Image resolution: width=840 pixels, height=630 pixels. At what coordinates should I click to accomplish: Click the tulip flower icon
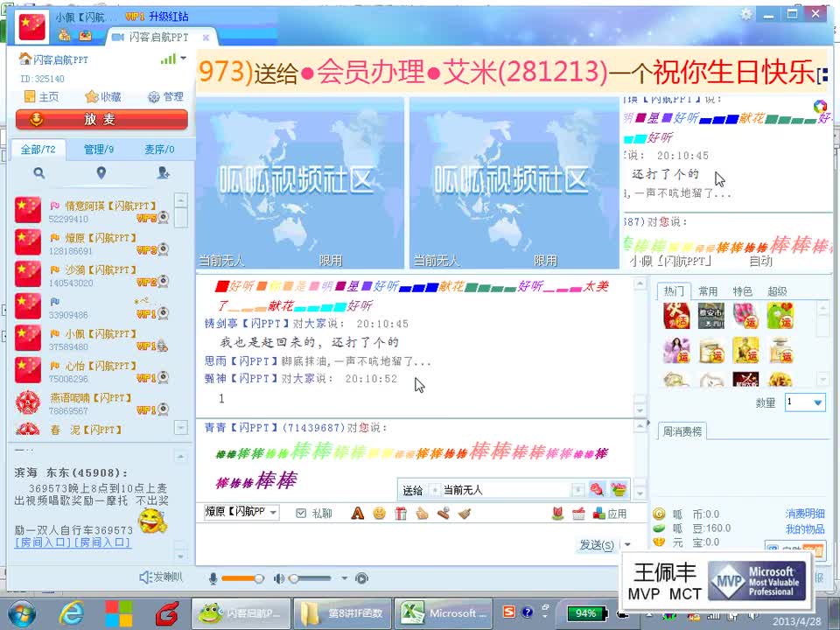pos(558,514)
